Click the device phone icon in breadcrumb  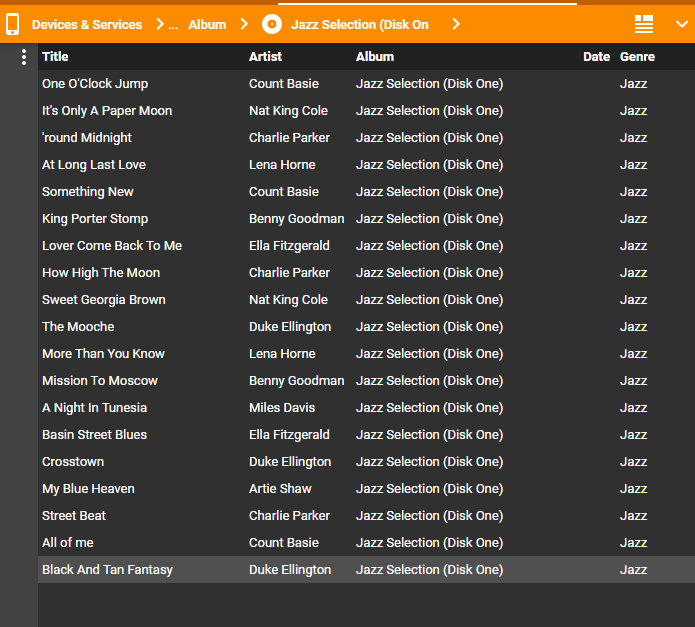coord(13,24)
